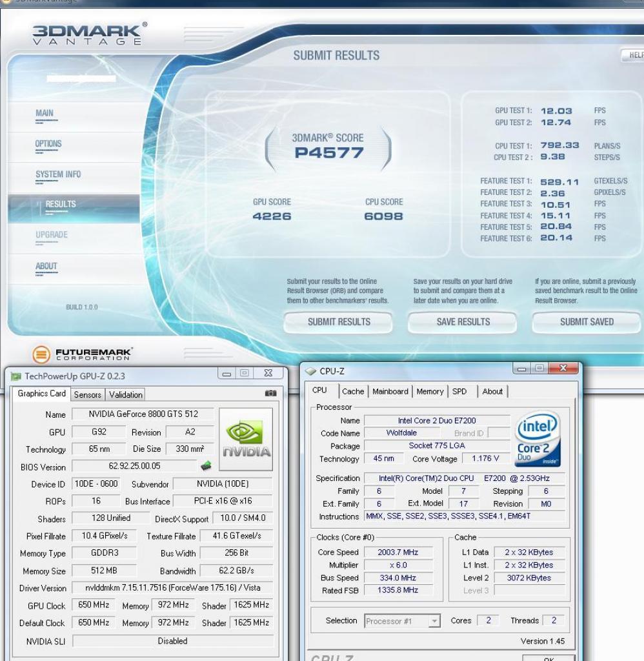Minimize the GPU-Z window
644x661 pixels.
click(x=226, y=374)
